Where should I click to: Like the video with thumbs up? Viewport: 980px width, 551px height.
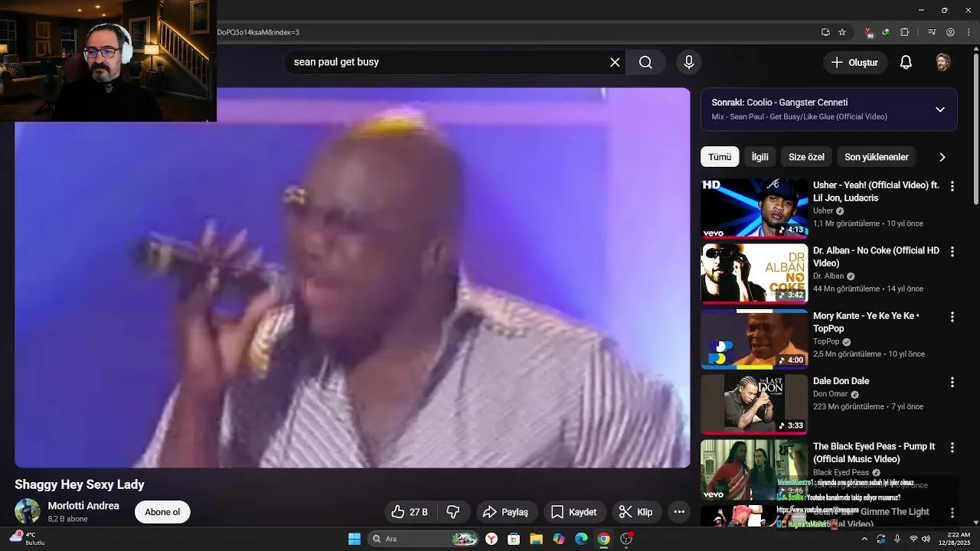point(410,512)
